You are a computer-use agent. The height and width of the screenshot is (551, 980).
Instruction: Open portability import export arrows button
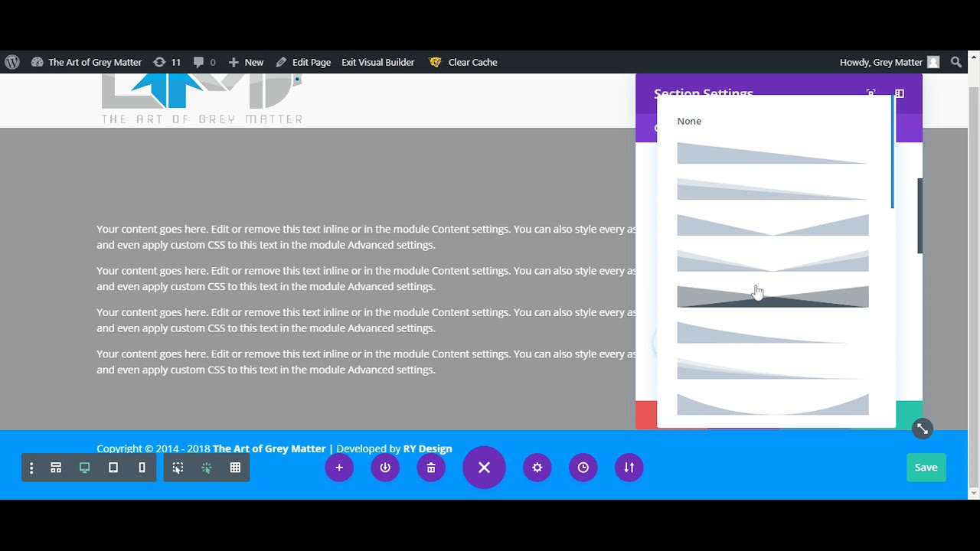[x=629, y=468]
